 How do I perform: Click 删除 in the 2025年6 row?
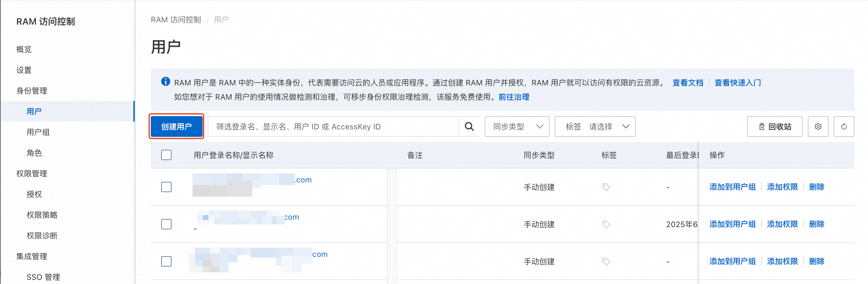tap(817, 224)
